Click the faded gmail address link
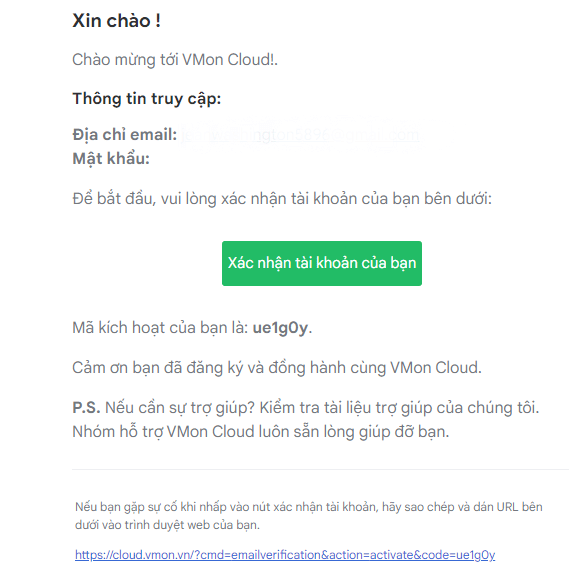This screenshot has width=569, height=581. (x=300, y=135)
